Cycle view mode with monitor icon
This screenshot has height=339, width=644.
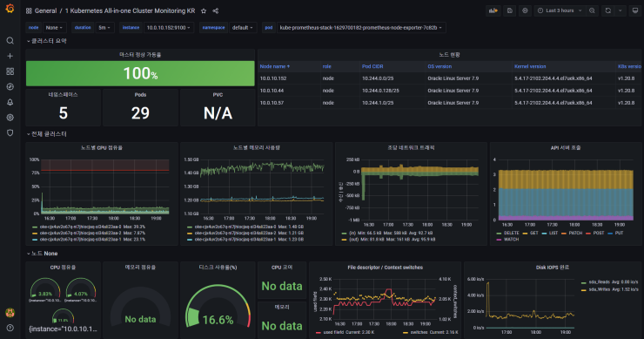pos(635,10)
